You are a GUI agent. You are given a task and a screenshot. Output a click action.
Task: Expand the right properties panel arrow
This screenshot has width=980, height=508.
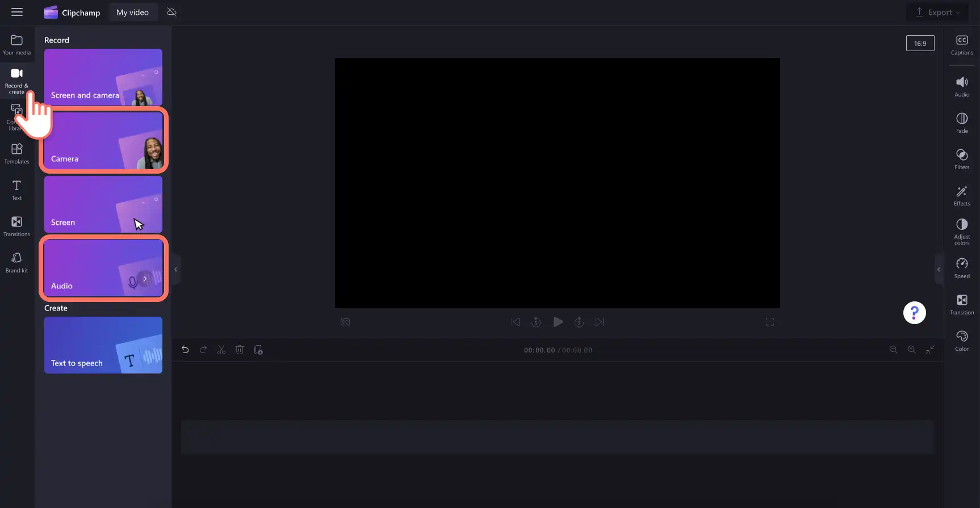[939, 269]
